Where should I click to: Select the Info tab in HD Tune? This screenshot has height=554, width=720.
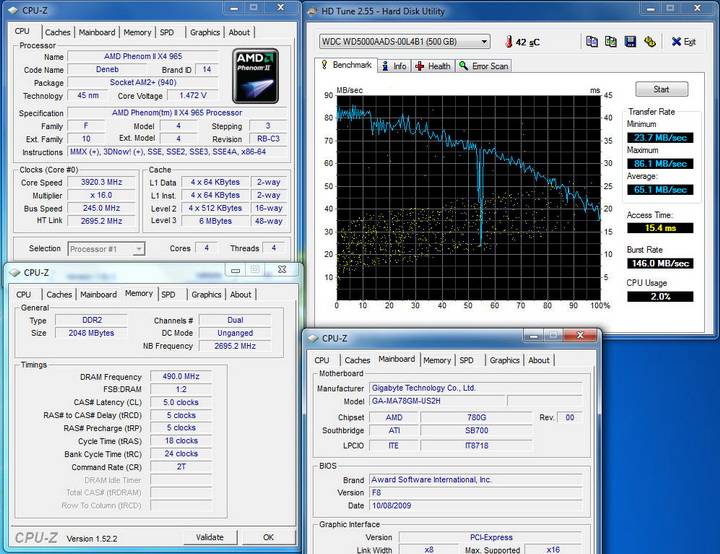394,66
